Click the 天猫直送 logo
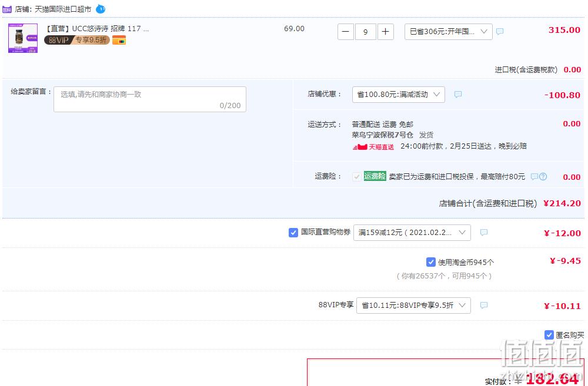This screenshot has height=386, width=588. (x=373, y=146)
